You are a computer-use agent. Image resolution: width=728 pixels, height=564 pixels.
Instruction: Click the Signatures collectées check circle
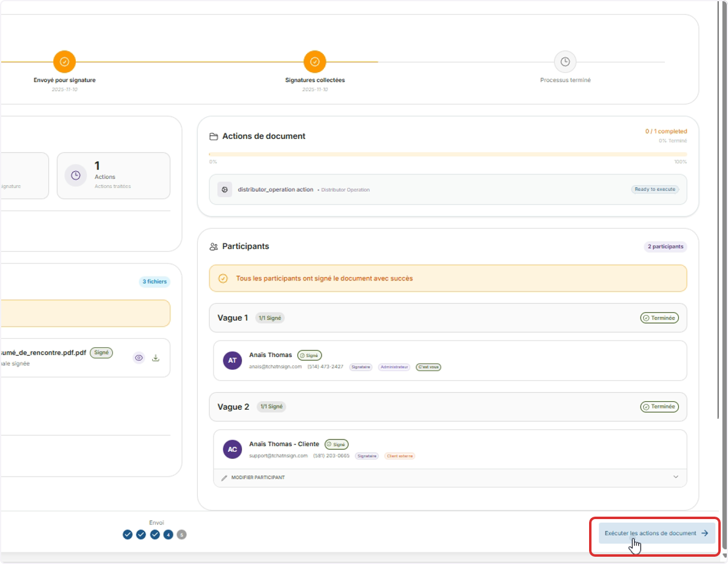315,61
